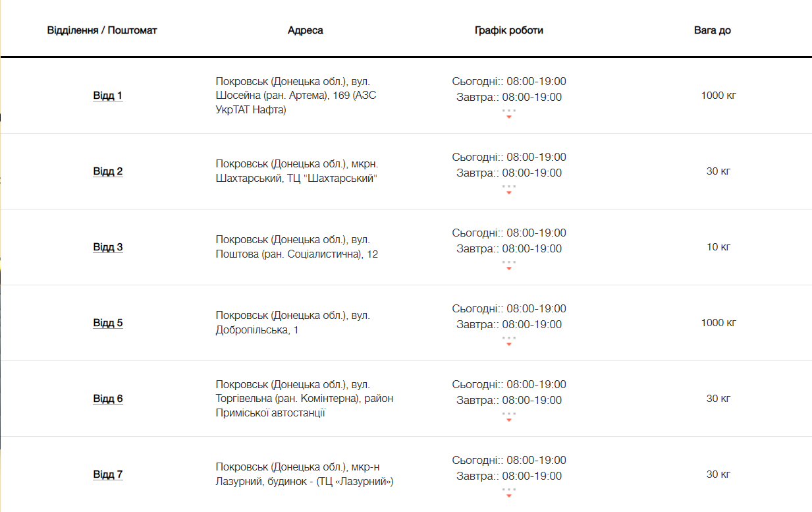
Task: Expand the work schedule for Відд 3
Action: [x=509, y=265]
